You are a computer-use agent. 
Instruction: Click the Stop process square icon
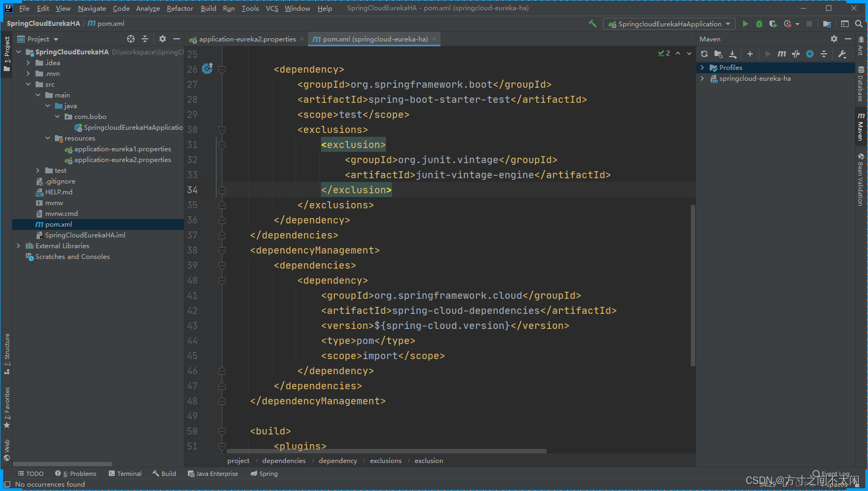809,24
